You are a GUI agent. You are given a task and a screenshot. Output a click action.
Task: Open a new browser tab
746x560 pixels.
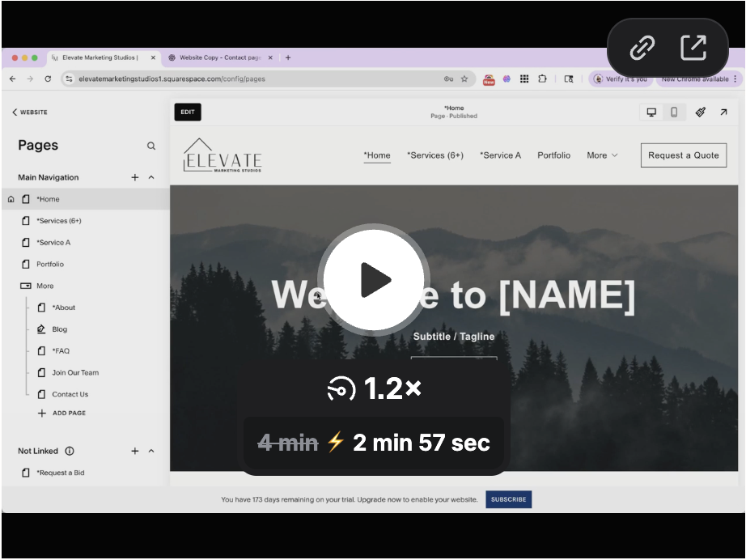coord(288,57)
